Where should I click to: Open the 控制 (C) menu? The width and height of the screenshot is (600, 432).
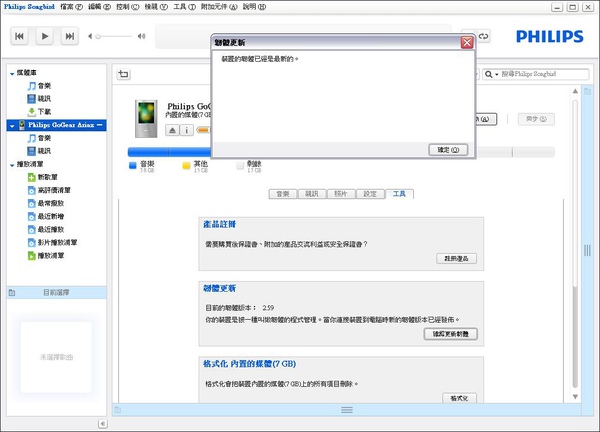click(x=127, y=7)
